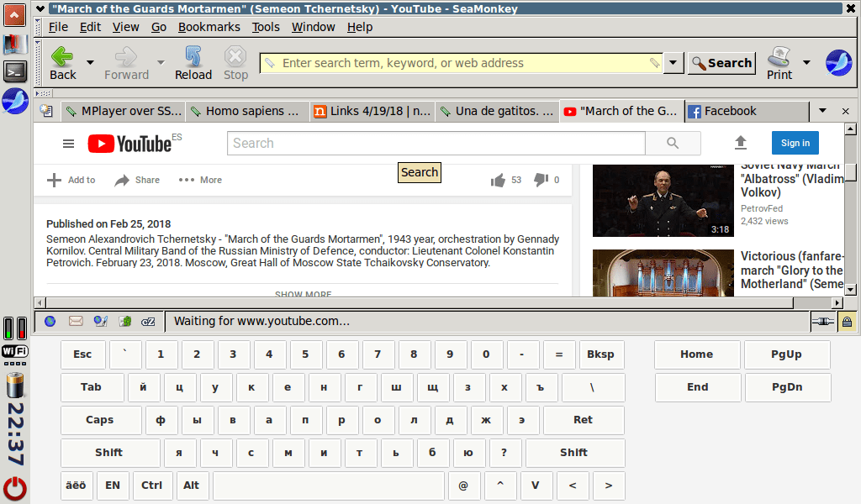Switch to the Facebook tab
Viewport: 861px width, 504px height.
click(x=747, y=112)
